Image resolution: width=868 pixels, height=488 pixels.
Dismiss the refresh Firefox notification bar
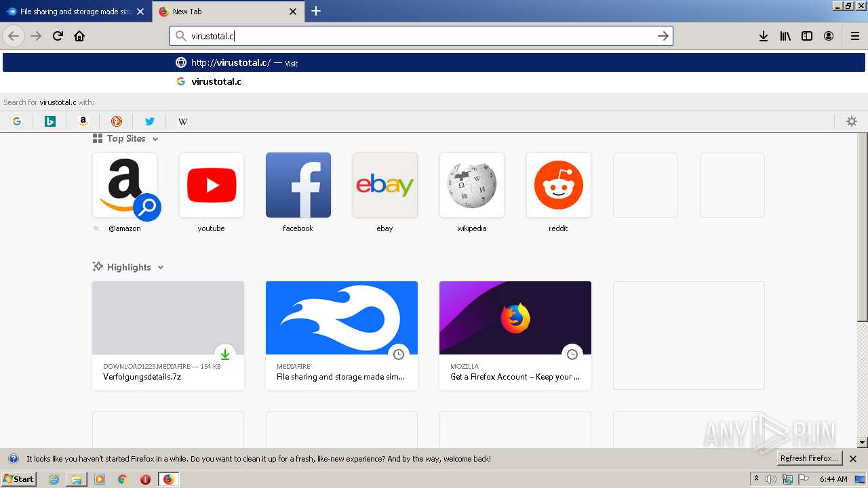point(853,459)
